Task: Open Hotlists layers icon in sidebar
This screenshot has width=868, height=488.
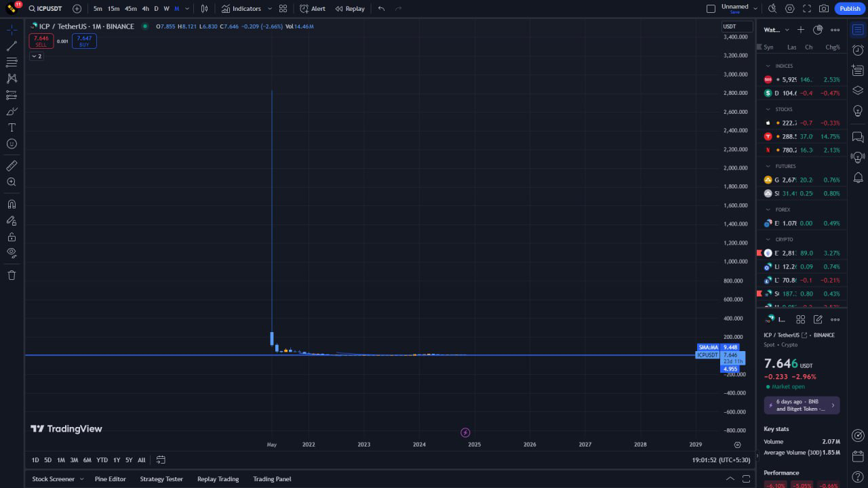Action: point(858,90)
